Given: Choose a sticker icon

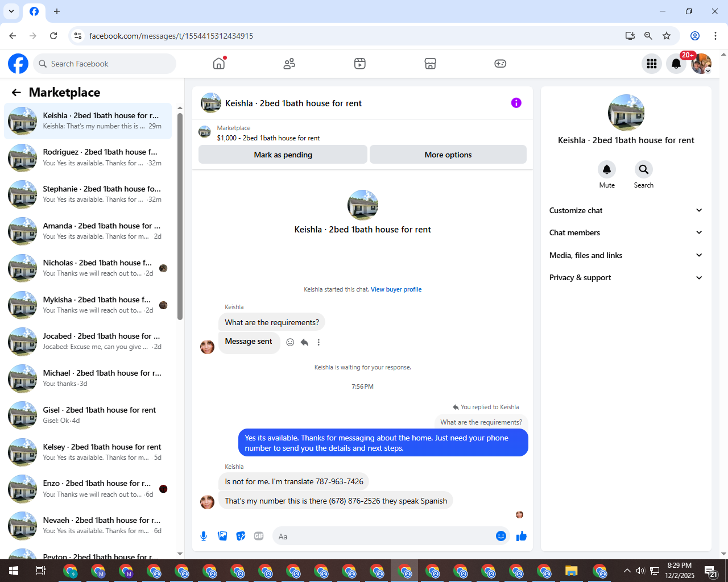Looking at the screenshot, I should (x=241, y=536).
